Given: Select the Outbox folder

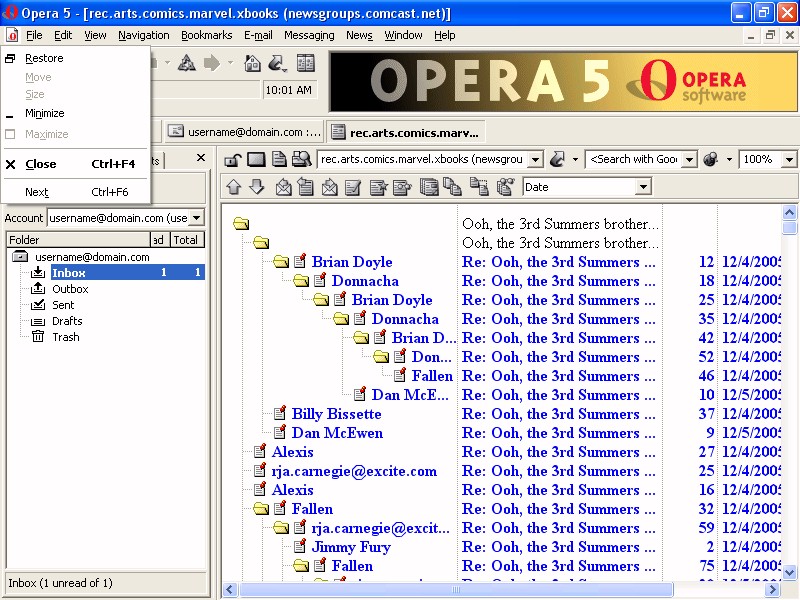Looking at the screenshot, I should (x=70, y=289).
